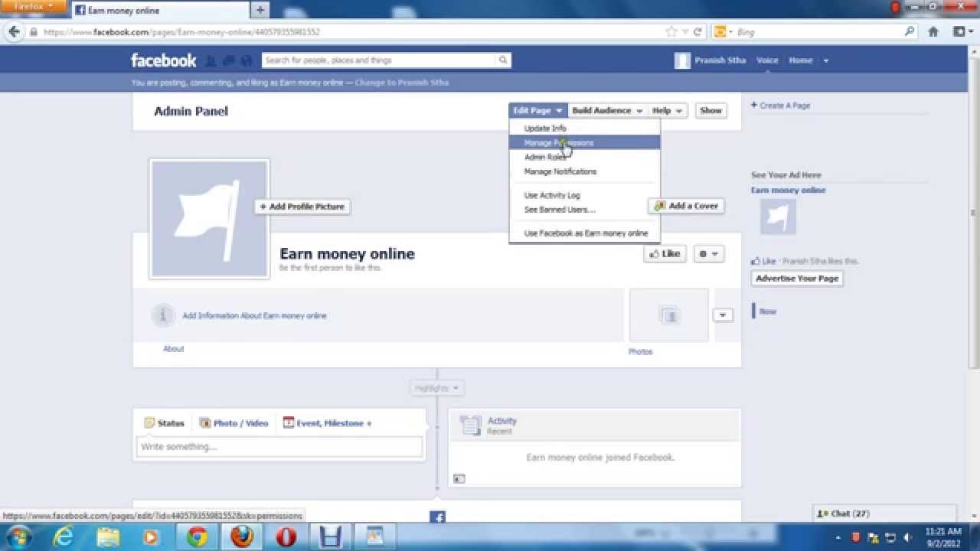
Task: Open Windows Explorer folder in taskbar
Action: (108, 537)
